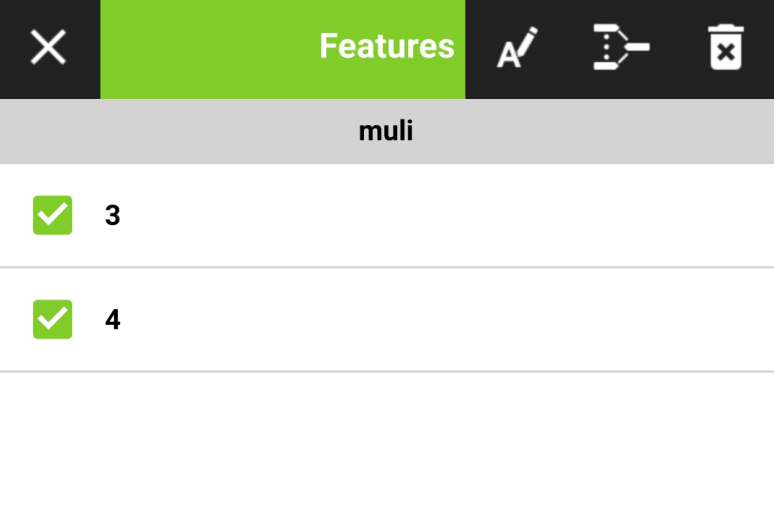Image resolution: width=774 pixels, height=514 pixels.
Task: Click the trash can icon
Action: 726,48
